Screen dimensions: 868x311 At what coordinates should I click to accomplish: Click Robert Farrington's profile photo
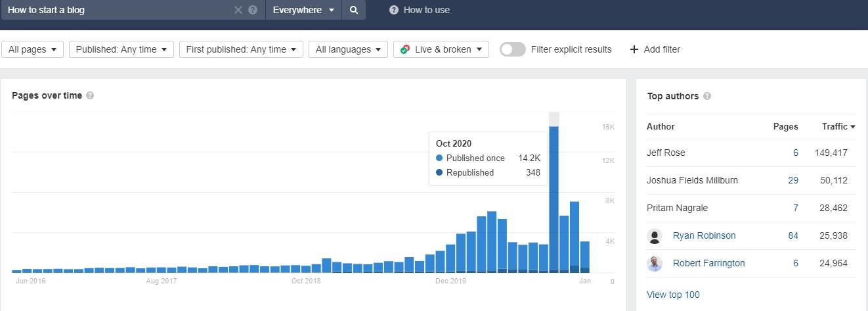tap(655, 263)
